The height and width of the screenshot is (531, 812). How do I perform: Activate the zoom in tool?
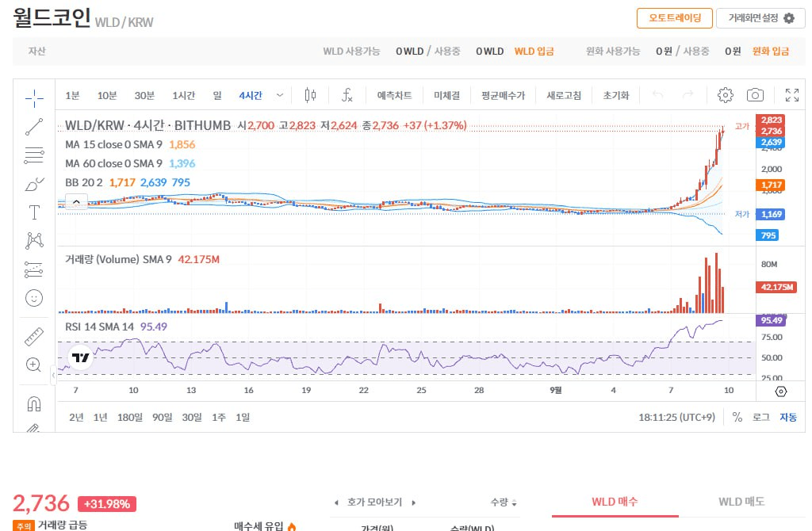click(33, 365)
